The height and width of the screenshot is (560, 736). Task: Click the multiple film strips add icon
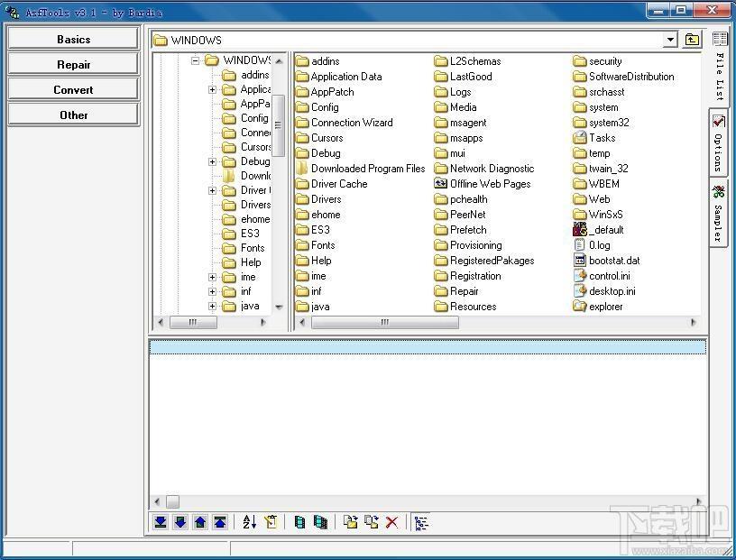[x=320, y=522]
